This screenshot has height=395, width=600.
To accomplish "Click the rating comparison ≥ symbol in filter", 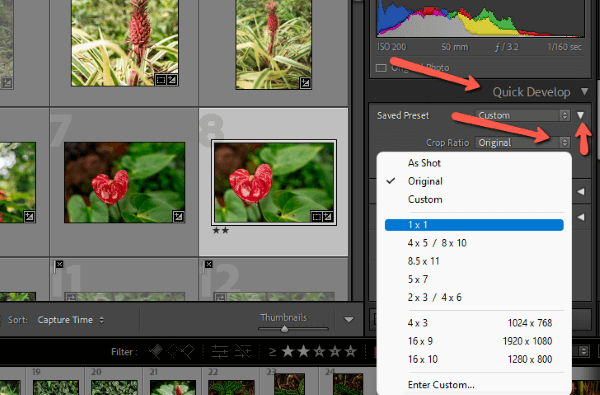I will pyautogui.click(x=272, y=351).
